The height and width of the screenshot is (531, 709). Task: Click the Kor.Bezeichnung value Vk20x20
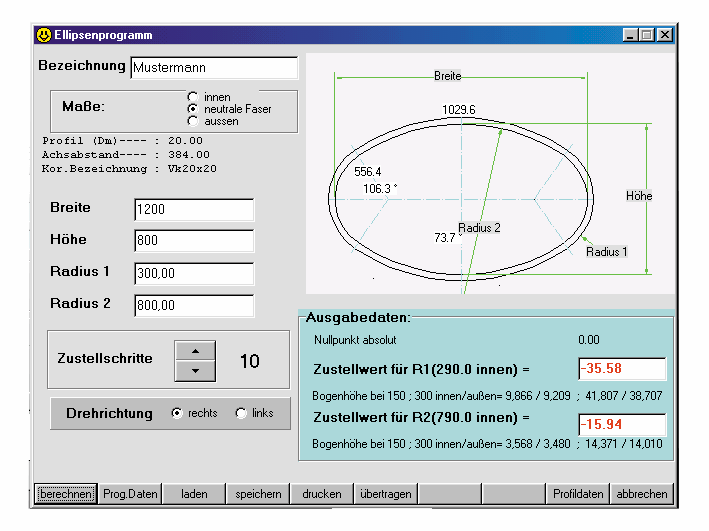coord(192,169)
